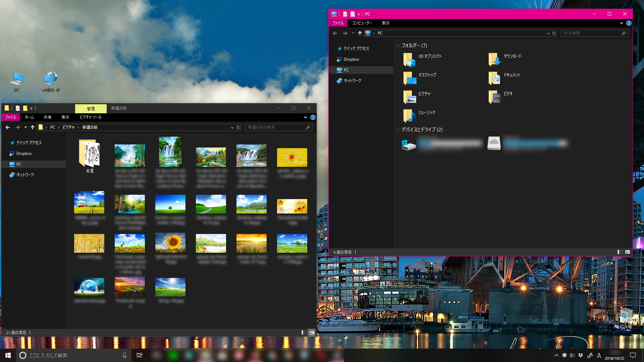This screenshot has width=644, height=362.
Task: Open the ピクチャ ツール ribbon tab
Action: [x=91, y=117]
